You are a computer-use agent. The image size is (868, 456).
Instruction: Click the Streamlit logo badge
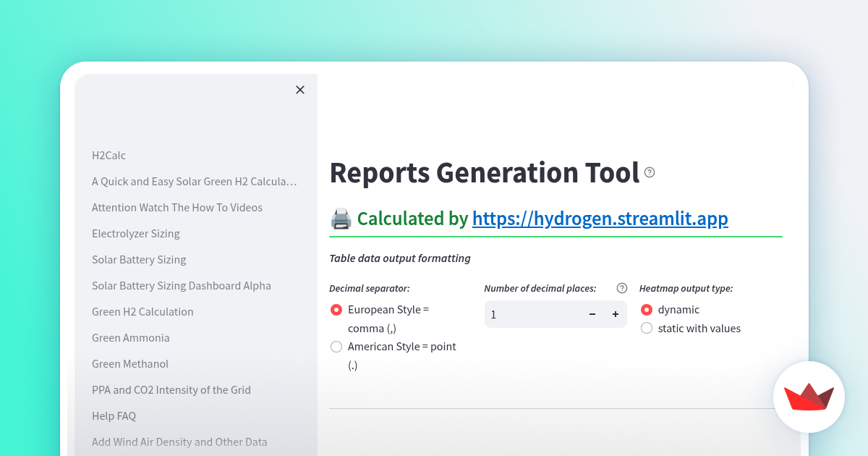[x=809, y=397]
